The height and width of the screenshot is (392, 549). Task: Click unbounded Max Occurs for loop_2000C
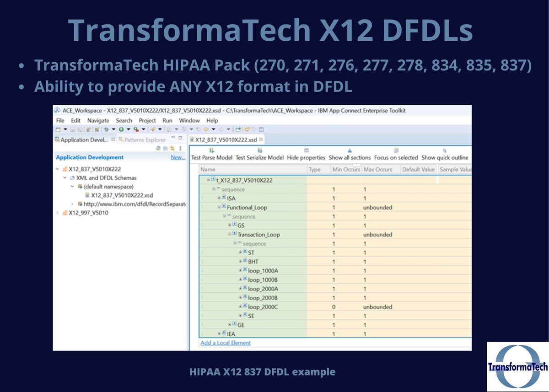(x=377, y=307)
